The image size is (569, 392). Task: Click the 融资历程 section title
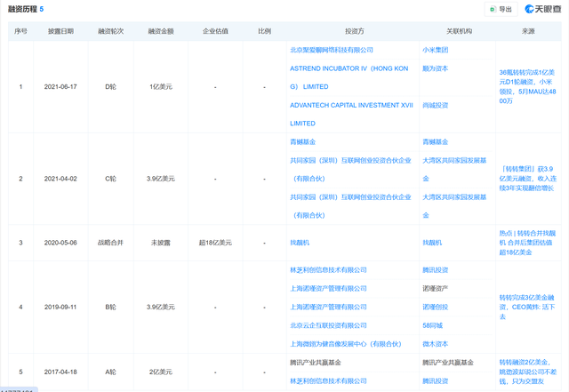22,9
